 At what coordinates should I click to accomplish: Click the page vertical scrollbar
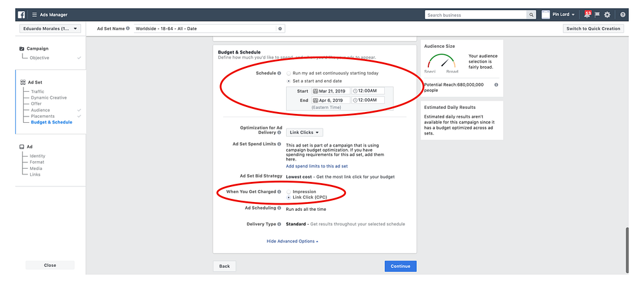pos(627,250)
